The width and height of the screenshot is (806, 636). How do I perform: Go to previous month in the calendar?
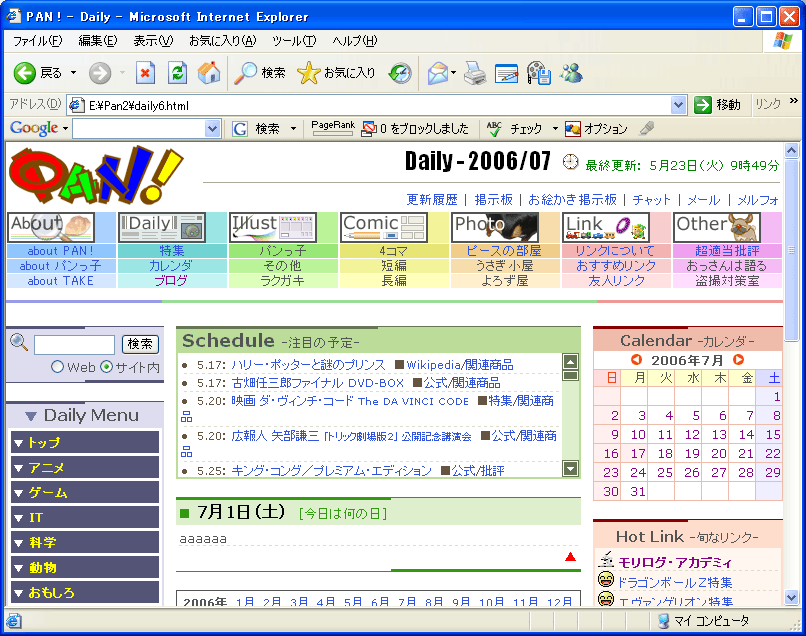pos(636,360)
